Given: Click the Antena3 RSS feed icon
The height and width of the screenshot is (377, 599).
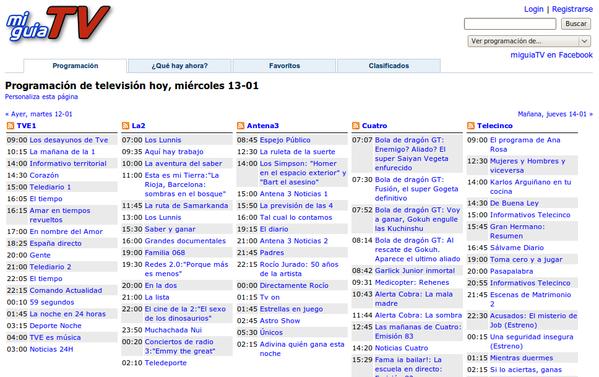Looking at the screenshot, I should tap(241, 126).
